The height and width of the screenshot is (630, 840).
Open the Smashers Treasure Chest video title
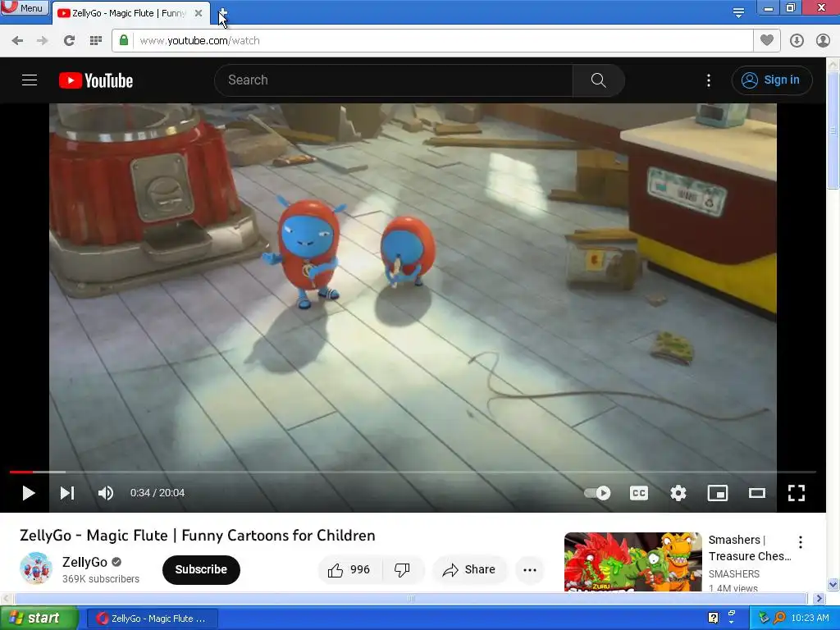(x=750, y=547)
